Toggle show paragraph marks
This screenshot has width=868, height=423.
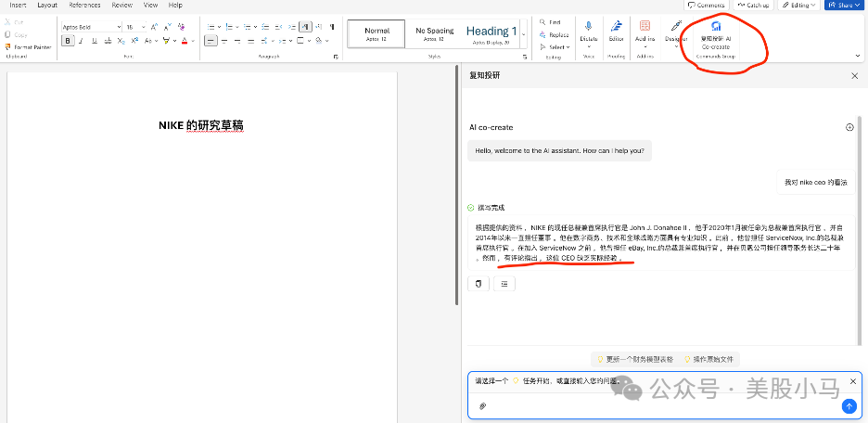332,27
